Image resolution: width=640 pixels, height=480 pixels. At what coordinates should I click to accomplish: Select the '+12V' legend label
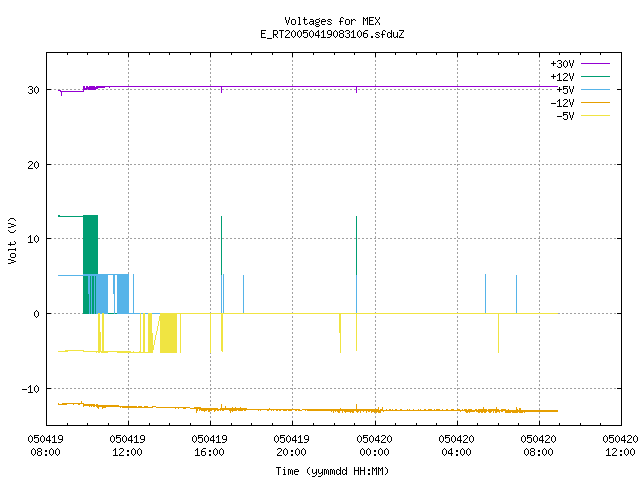562,77
